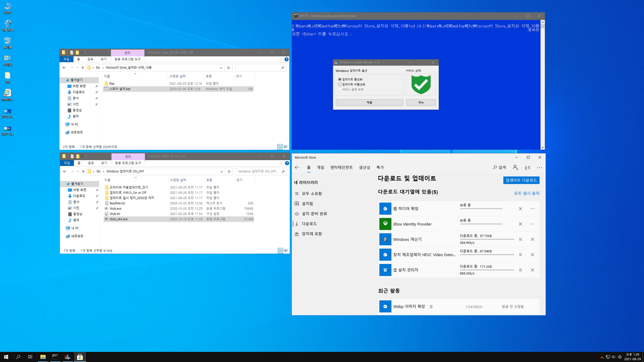Open Control Panel desktop icon

(x=8, y=60)
